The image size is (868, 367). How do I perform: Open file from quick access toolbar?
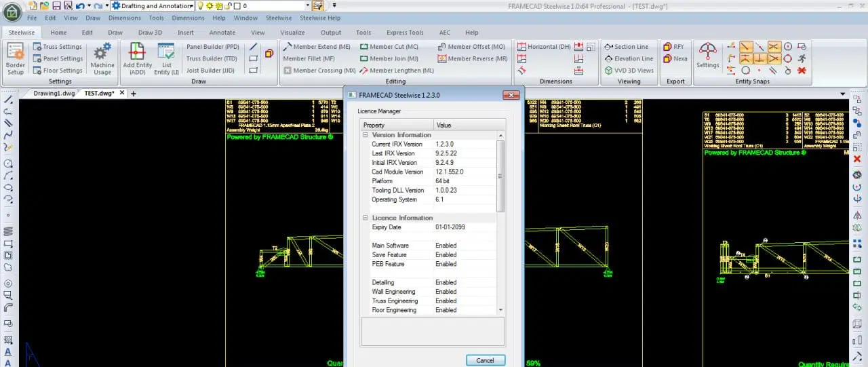pyautogui.click(x=44, y=5)
